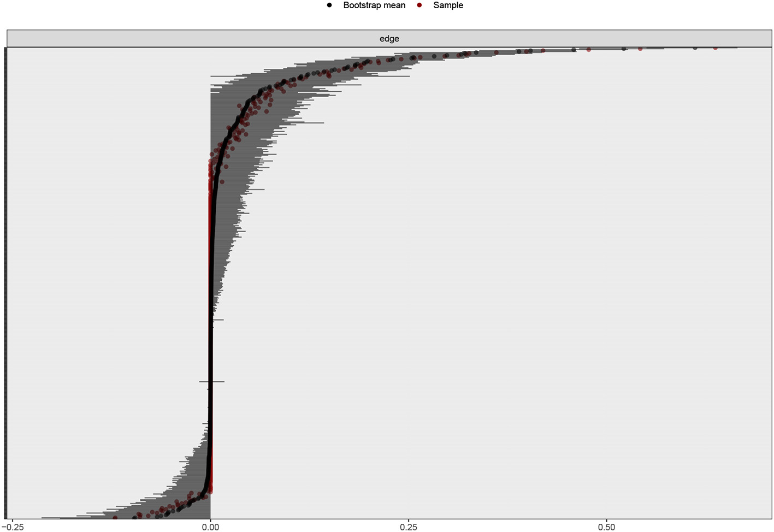Select the leftmost black bootstrap point at bottom

134,518
